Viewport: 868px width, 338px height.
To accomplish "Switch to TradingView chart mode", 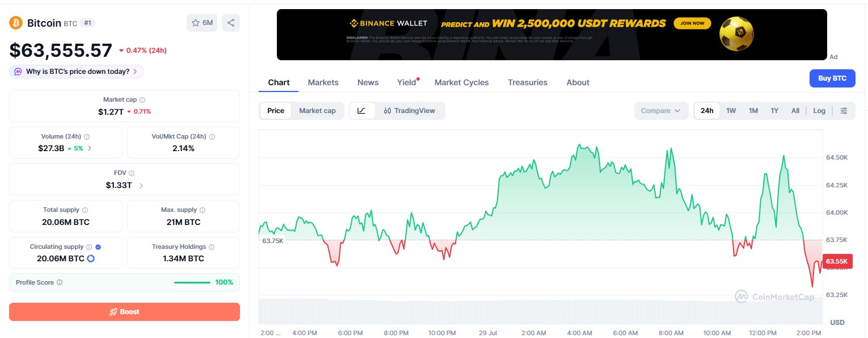I will [x=410, y=111].
